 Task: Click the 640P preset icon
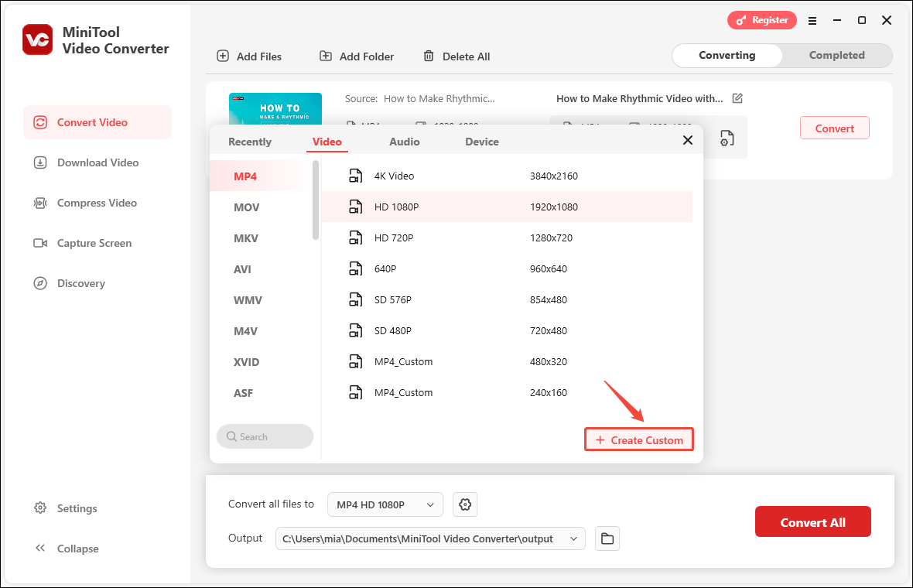pyautogui.click(x=355, y=268)
